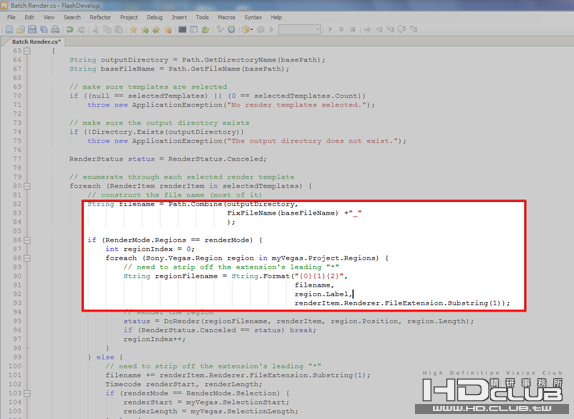Click line number 92 in the gutter
Viewport: 574px width, 419px height.
pyautogui.click(x=18, y=294)
